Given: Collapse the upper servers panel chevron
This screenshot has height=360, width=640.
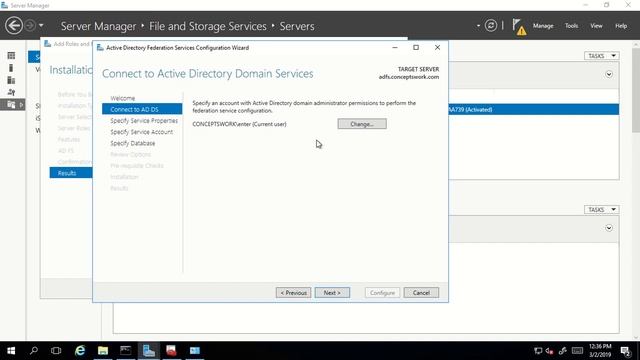Looking at the screenshot, I should [x=609, y=74].
